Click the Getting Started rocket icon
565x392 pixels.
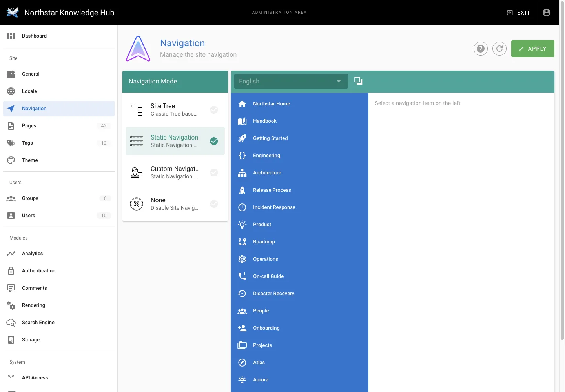coord(242,138)
